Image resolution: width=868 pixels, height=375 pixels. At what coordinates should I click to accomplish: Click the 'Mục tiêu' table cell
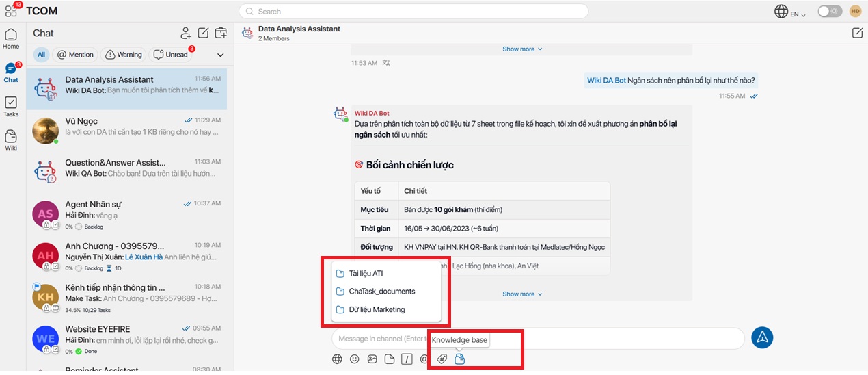click(x=377, y=209)
